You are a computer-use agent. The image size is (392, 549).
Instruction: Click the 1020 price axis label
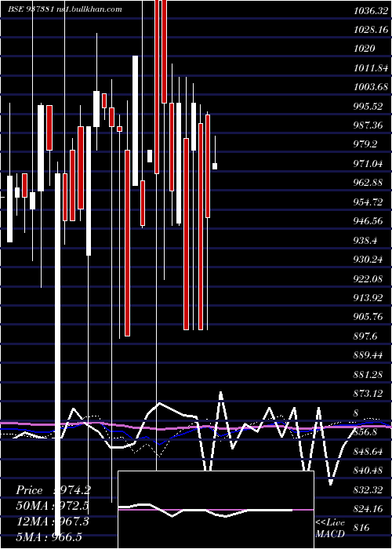coord(365,49)
